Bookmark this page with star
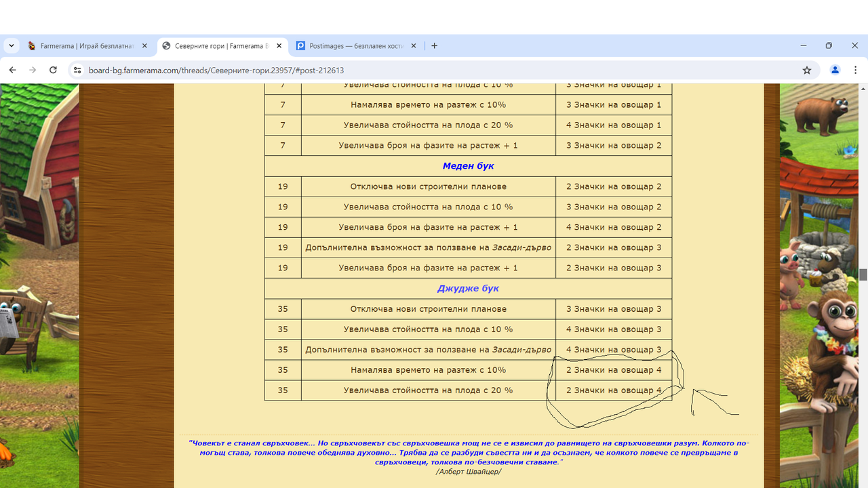The height and width of the screenshot is (488, 868). 807,70
